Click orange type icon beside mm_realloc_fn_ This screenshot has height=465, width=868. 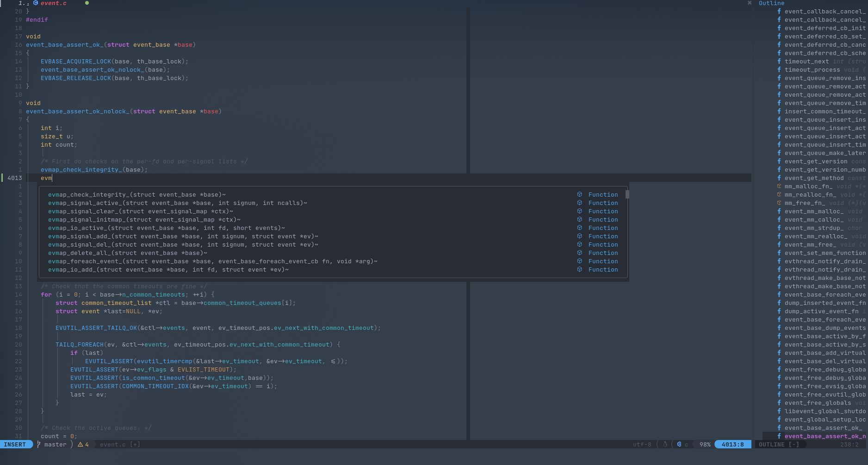779,195
